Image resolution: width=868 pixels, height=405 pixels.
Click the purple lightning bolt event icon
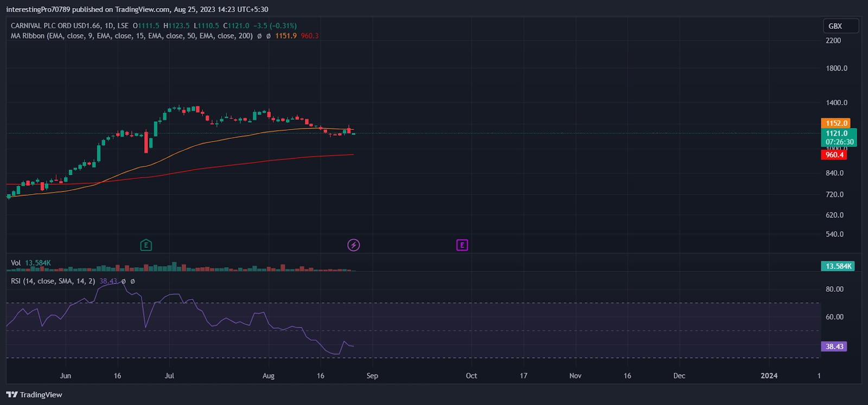(x=354, y=245)
